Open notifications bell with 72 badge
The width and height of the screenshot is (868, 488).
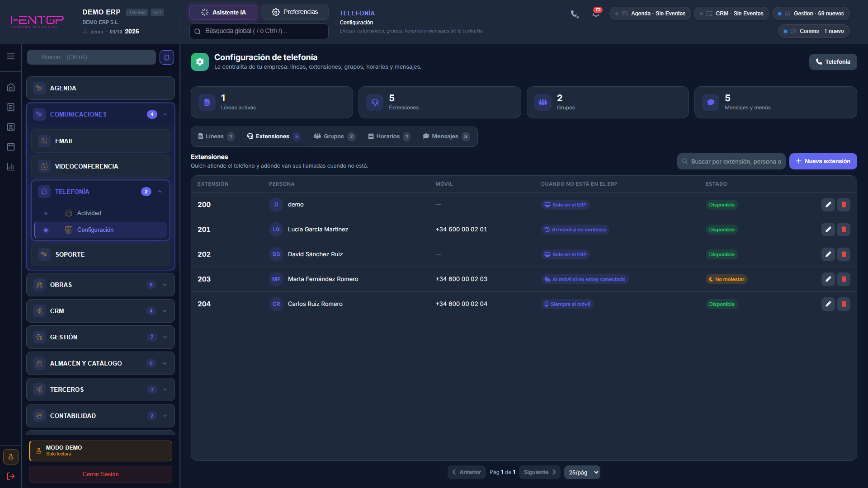tap(596, 14)
